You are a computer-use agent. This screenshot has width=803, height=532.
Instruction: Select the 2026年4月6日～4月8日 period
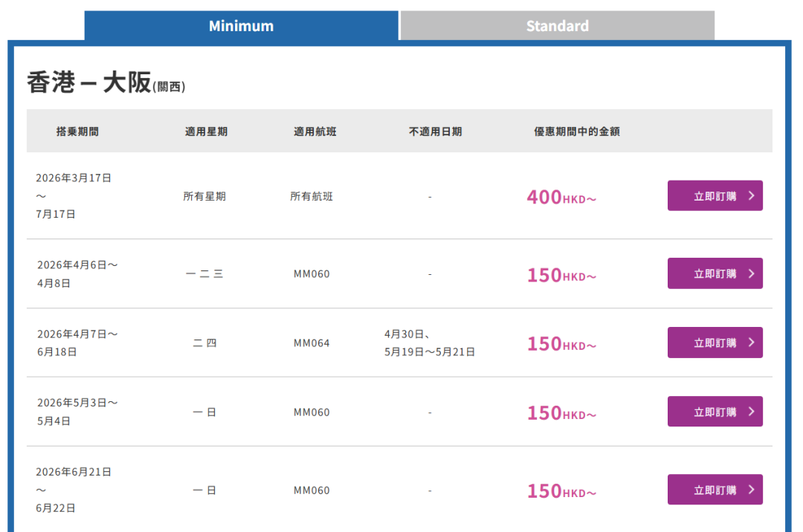pos(77,273)
